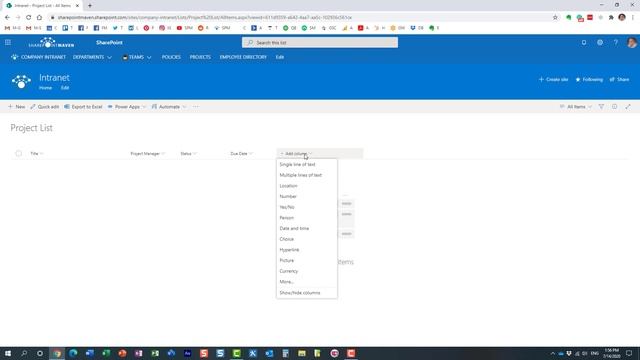The height and width of the screenshot is (360, 640).
Task: Open the Home site link
Action: (x=45, y=88)
